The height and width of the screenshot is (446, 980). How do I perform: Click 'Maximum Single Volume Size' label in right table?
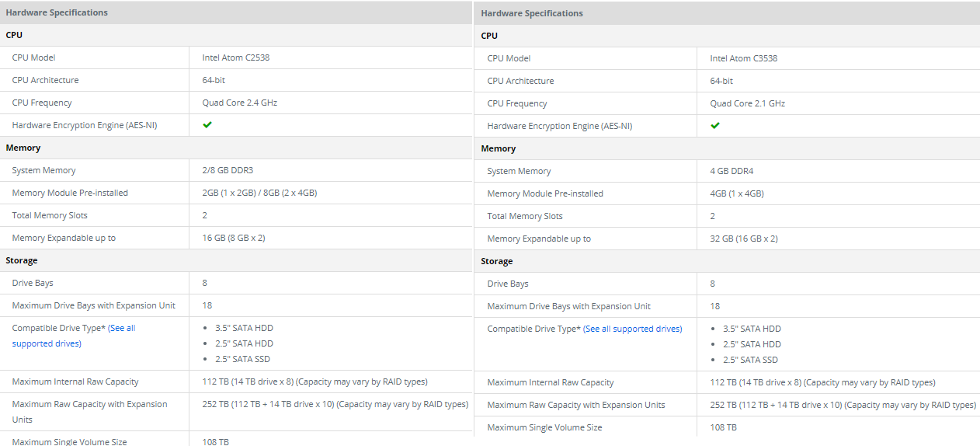[x=545, y=427]
